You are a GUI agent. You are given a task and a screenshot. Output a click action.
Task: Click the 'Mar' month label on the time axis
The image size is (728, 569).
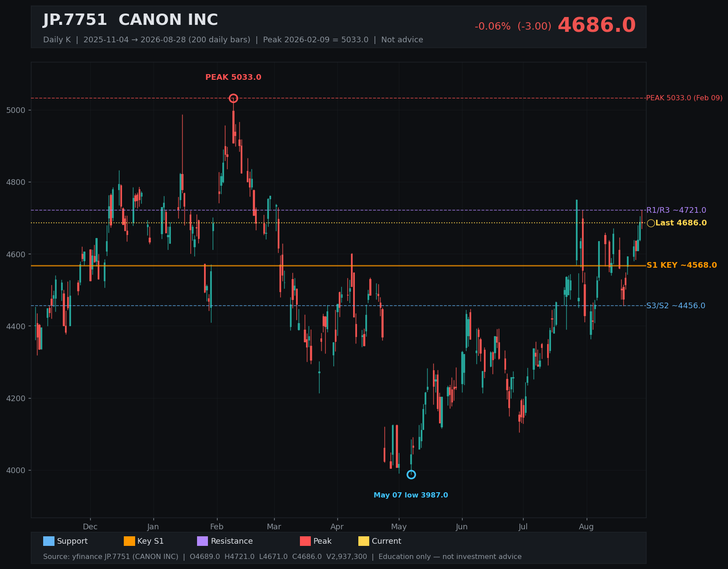[x=274, y=527]
